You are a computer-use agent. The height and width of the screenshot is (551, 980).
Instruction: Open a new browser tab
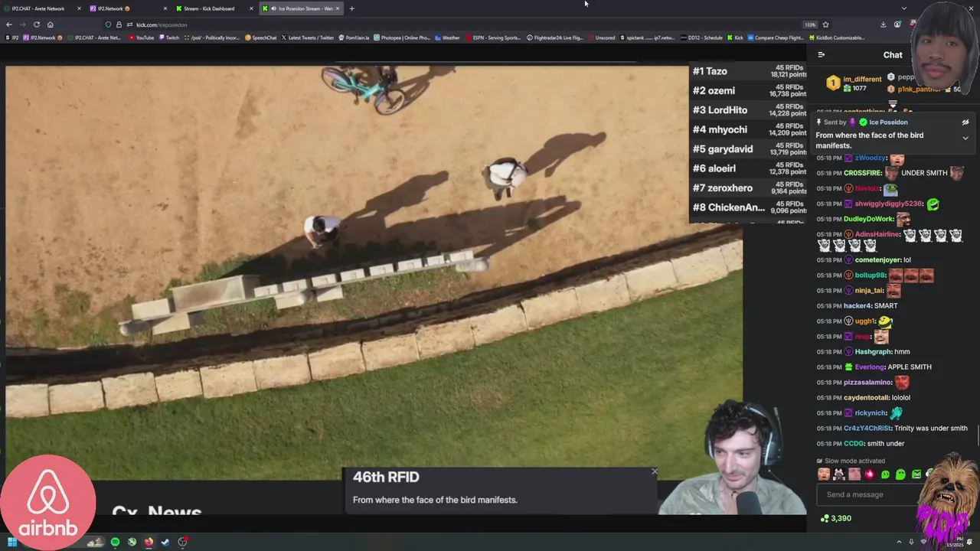[351, 8]
